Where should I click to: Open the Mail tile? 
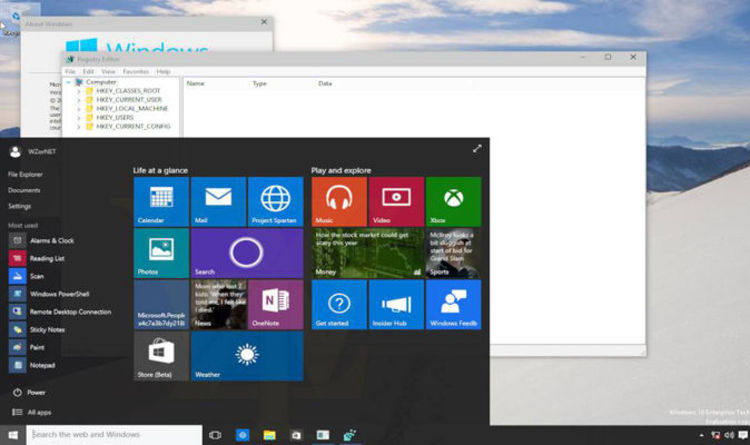pyautogui.click(x=218, y=201)
